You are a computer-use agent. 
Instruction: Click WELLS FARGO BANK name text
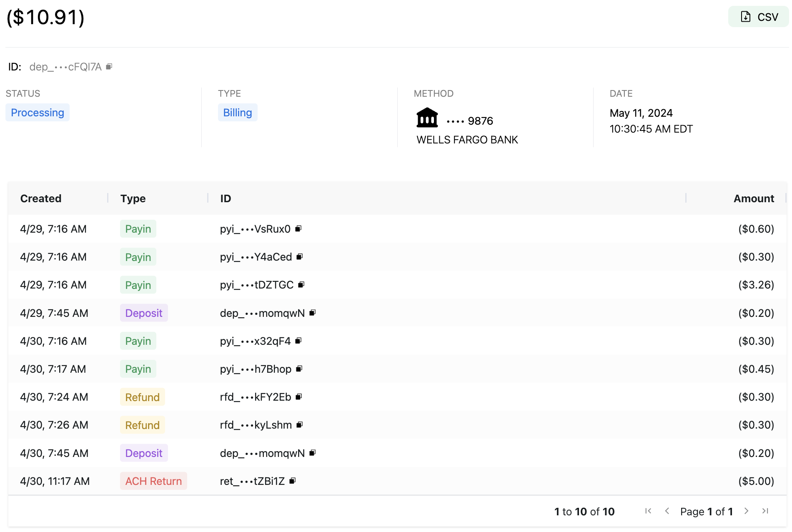coord(467,140)
